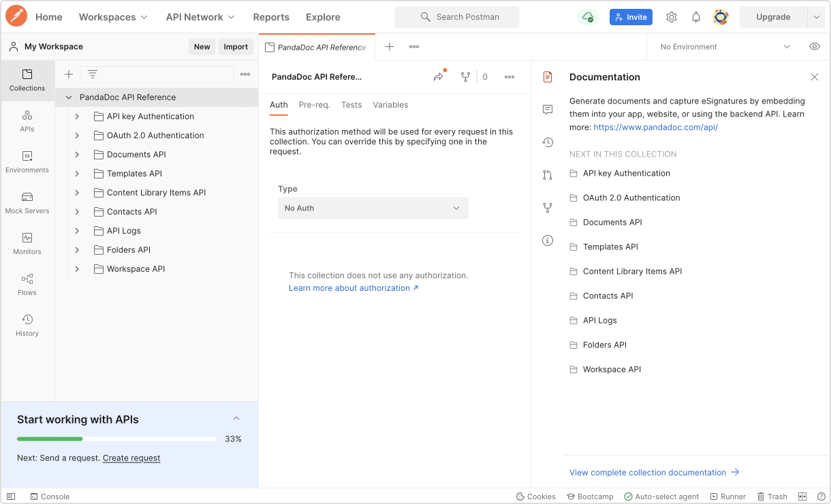Open the Monitors sidebar panel

click(x=27, y=244)
